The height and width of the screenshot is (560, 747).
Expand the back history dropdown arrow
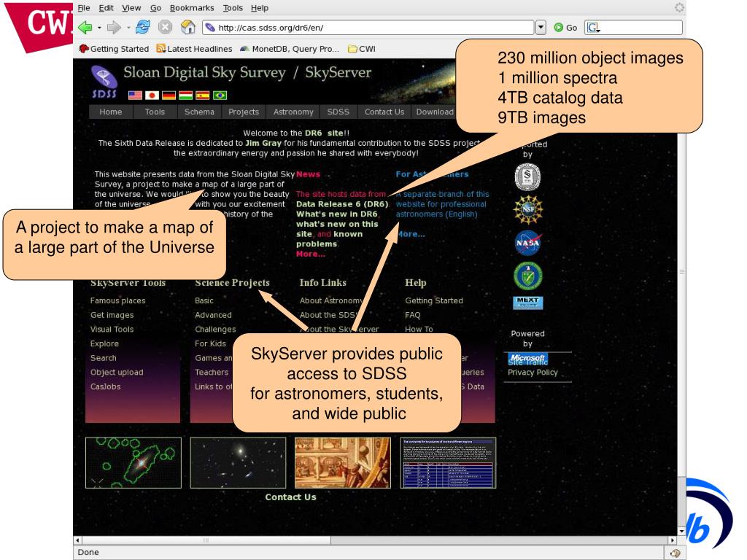tap(99, 28)
